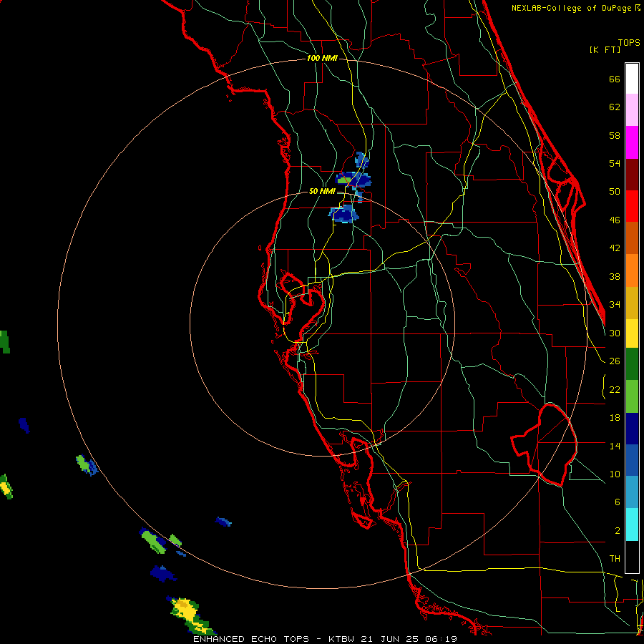644x644 pixels.
Task: Select the '42' legend value
Action: tap(615, 248)
